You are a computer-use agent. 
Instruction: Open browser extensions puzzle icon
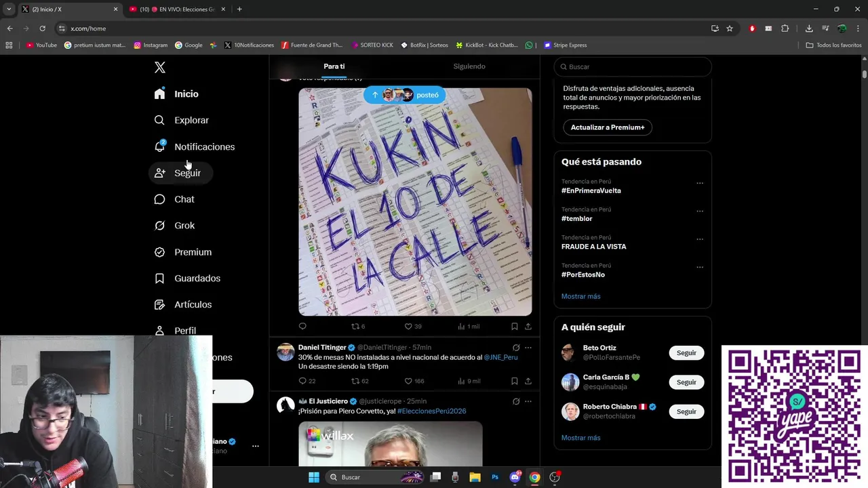coord(785,28)
